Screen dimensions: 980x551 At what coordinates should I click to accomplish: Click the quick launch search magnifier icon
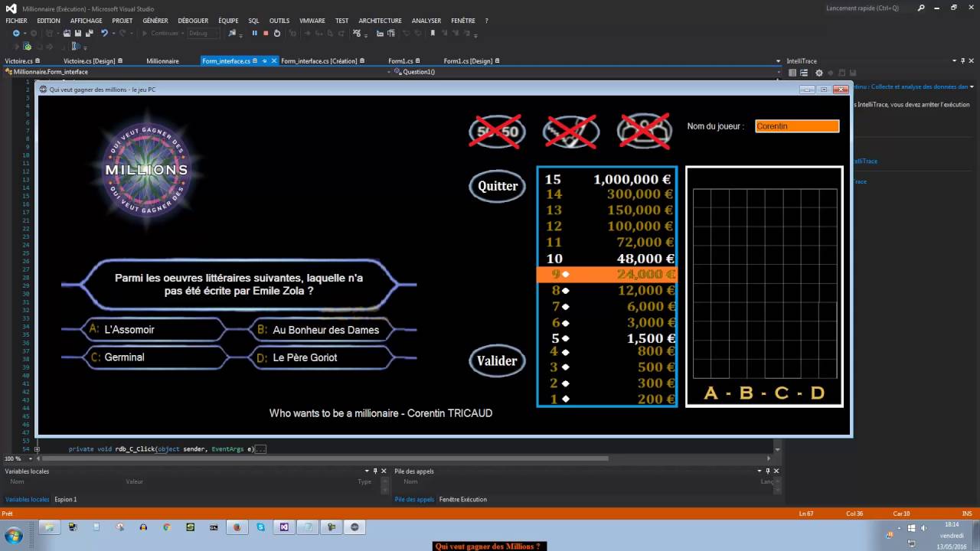point(921,8)
